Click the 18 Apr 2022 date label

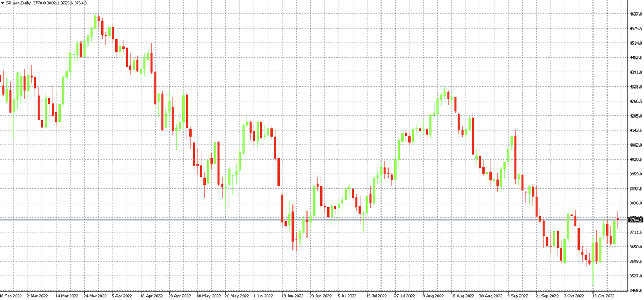(x=151, y=296)
